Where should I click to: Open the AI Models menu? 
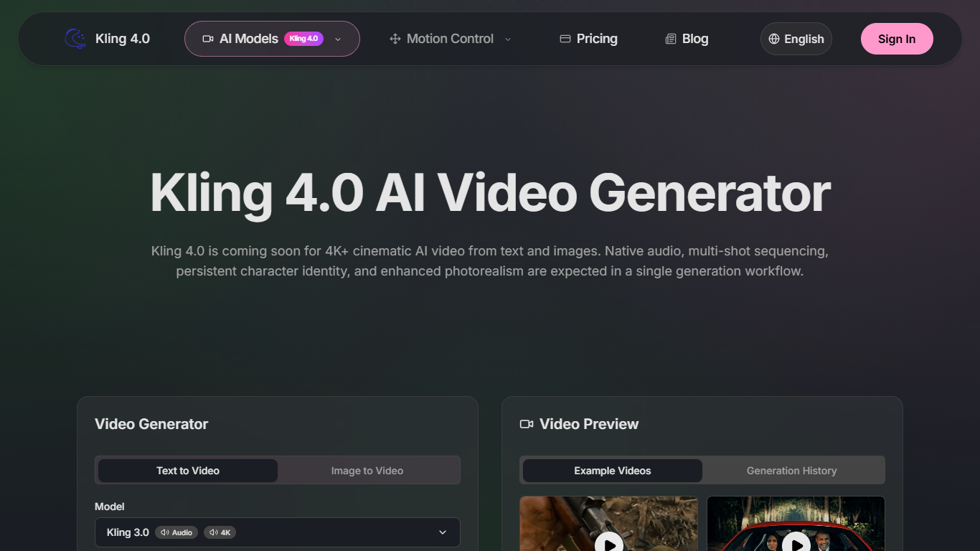click(272, 39)
